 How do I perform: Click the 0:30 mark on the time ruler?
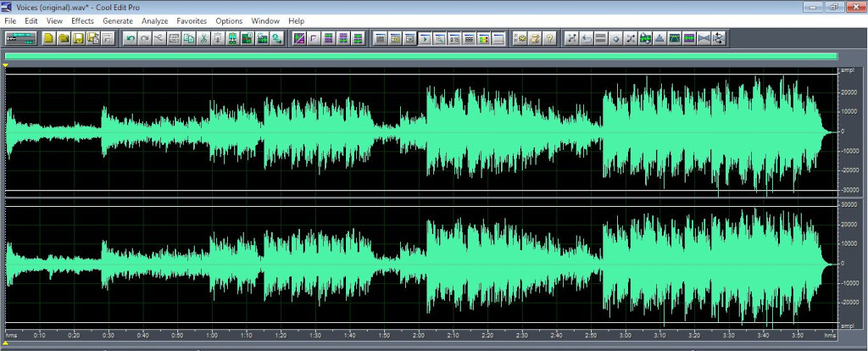[108, 335]
